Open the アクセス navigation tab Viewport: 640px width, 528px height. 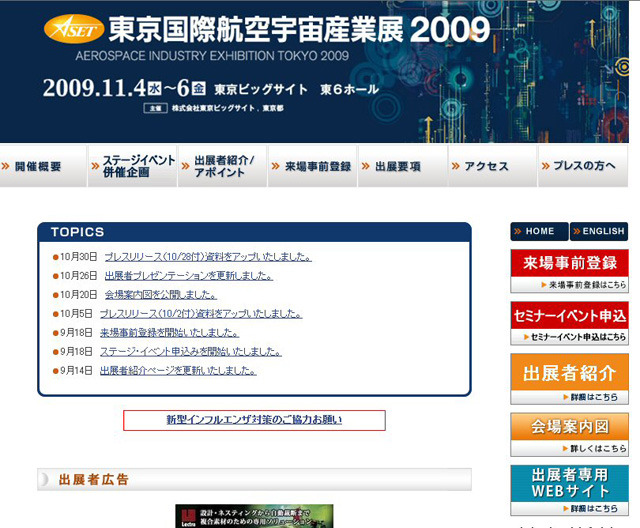click(x=493, y=166)
